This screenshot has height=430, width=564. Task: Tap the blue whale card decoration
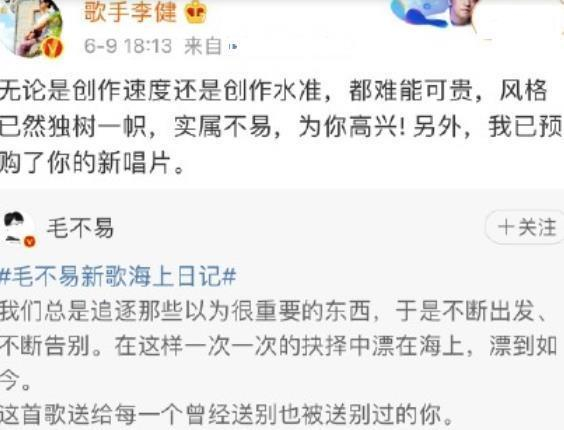coord(419,13)
